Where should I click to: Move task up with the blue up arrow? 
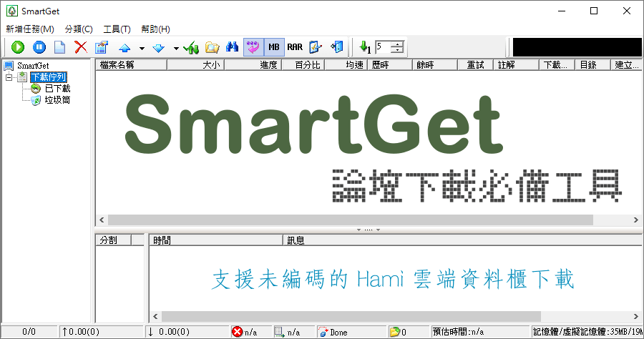(x=125, y=48)
